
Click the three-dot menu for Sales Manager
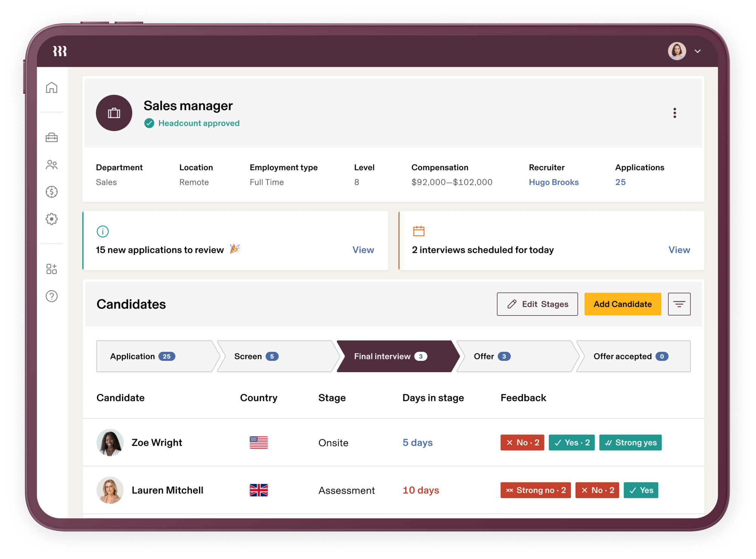coord(674,113)
